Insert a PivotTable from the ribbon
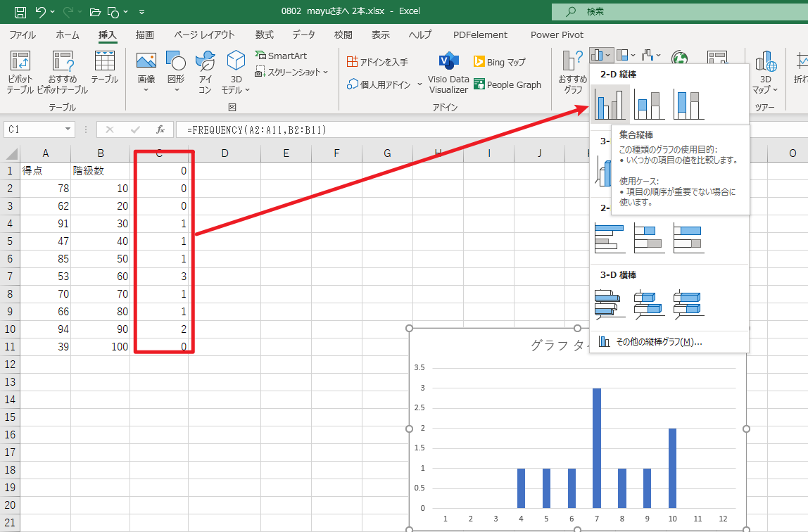Screen dimensions: 808x532 [20, 72]
